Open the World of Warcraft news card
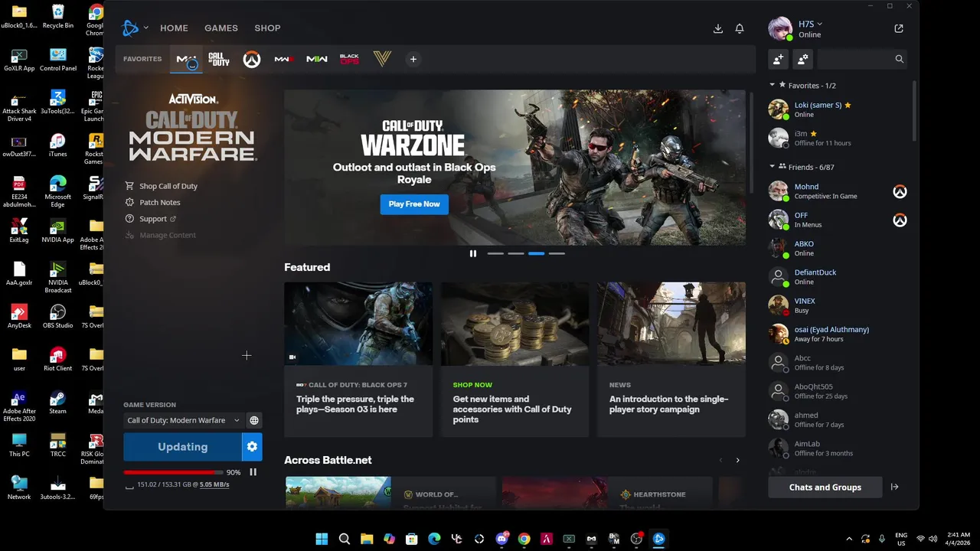 click(x=390, y=492)
